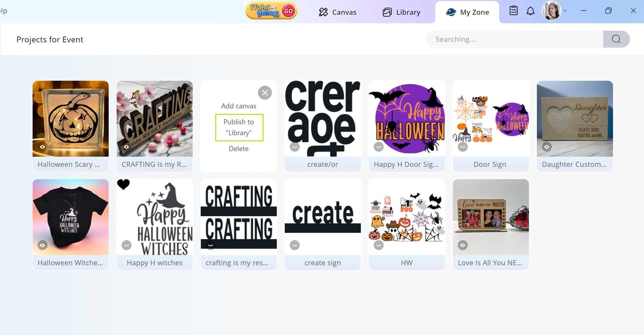644x335 pixels.
Task: Open the clipboard task list icon
Action: tap(513, 11)
